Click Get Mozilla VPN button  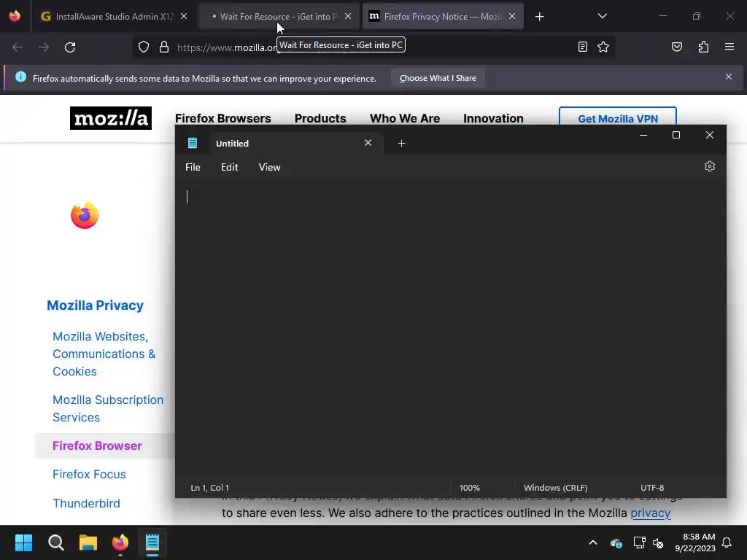click(x=617, y=116)
